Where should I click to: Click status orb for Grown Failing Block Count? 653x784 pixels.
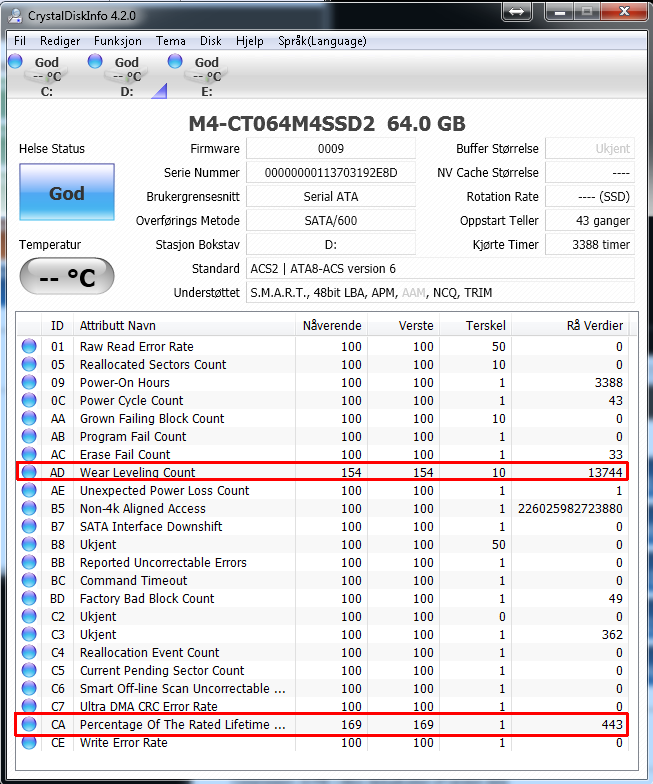[29, 418]
